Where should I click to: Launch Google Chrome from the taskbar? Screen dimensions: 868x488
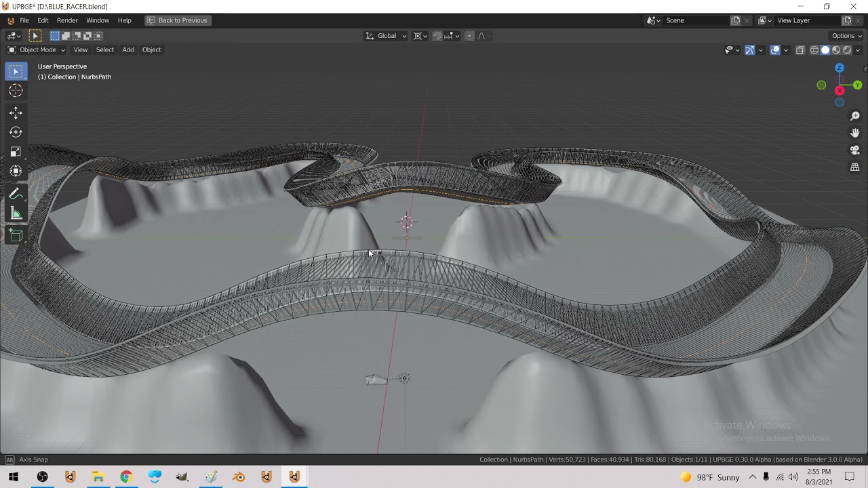(126, 477)
